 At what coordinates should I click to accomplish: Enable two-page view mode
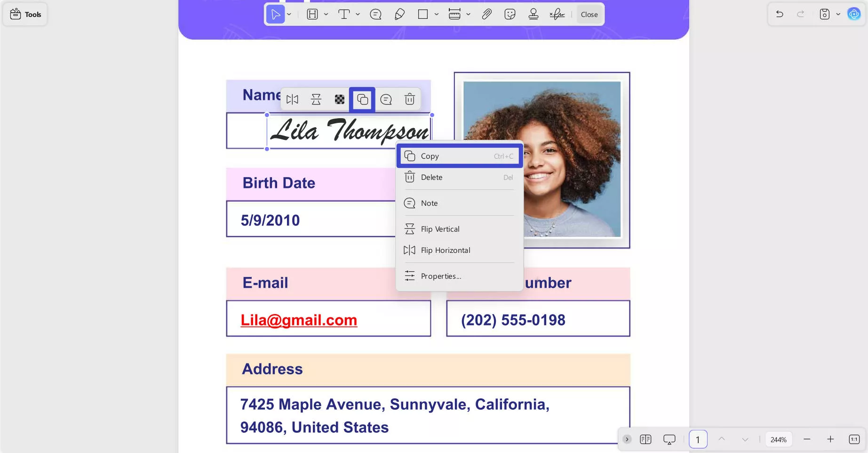645,439
